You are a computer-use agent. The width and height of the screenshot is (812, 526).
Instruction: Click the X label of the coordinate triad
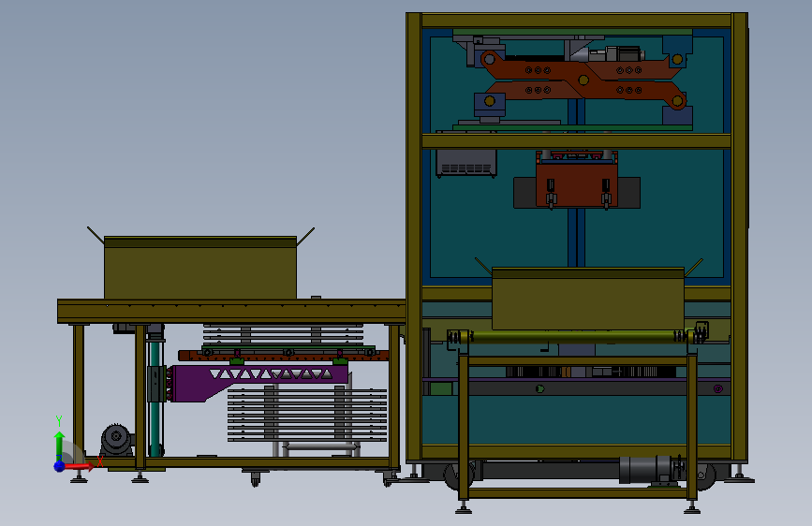click(100, 461)
